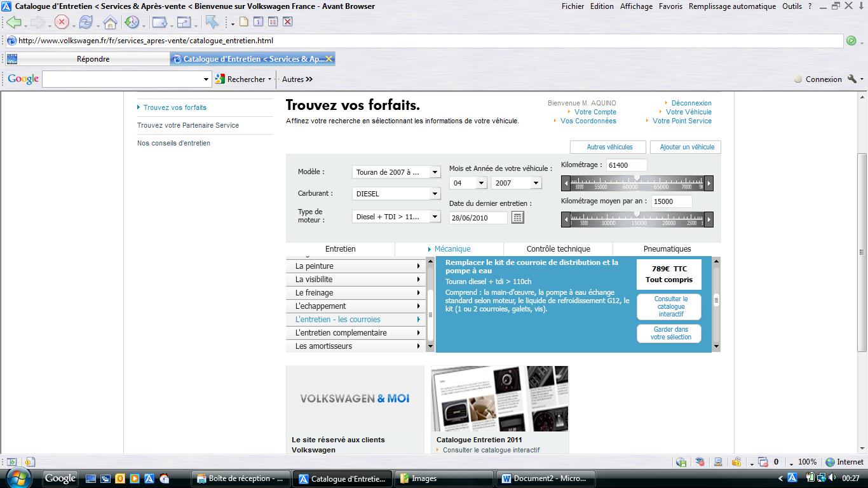Open the Favoris menu

click(670, 6)
